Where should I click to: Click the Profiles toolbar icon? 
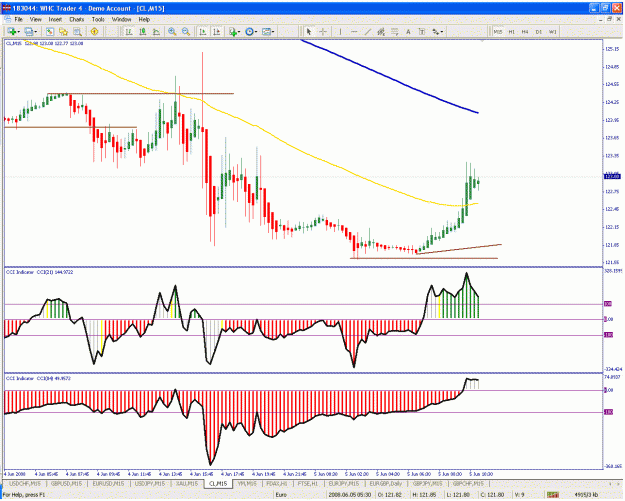(28, 31)
